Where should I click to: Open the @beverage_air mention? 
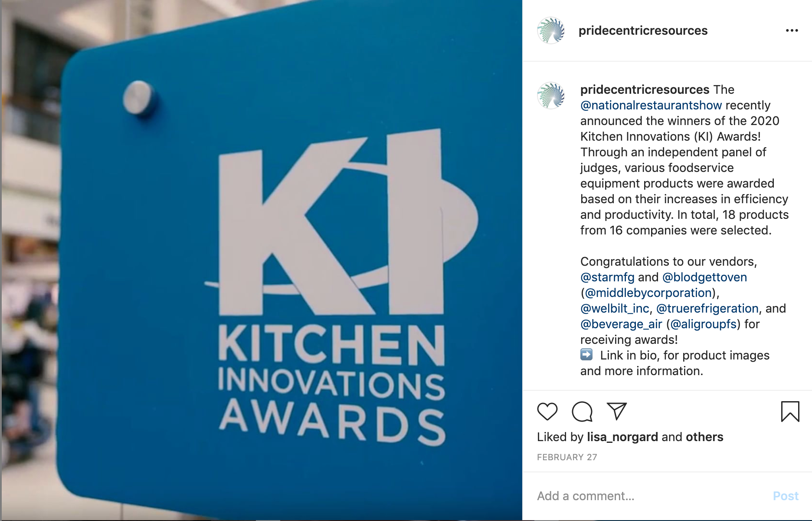[x=621, y=324]
